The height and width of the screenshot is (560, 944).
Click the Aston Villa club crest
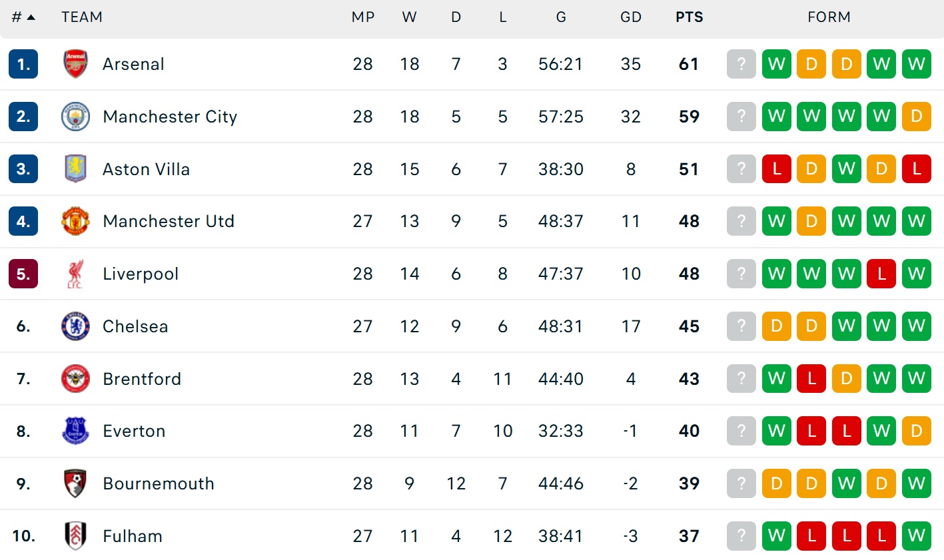tap(75, 168)
